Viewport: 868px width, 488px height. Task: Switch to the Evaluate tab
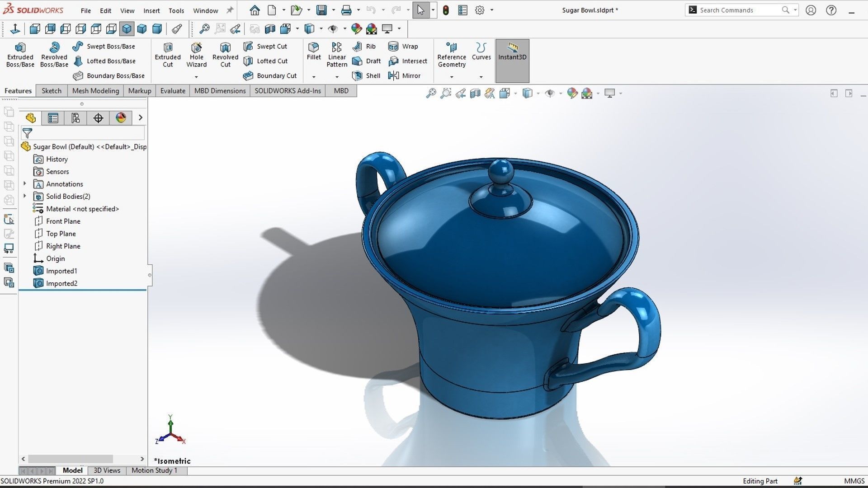173,91
